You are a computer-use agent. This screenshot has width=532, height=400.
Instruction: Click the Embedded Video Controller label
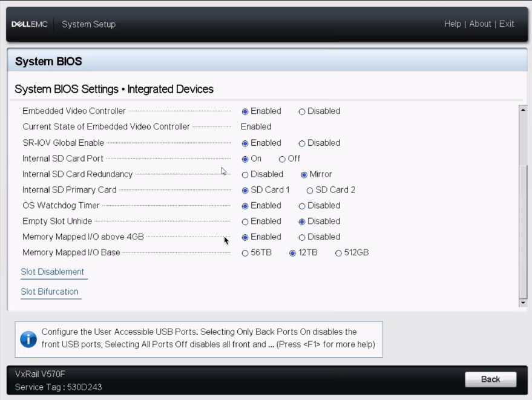74,111
